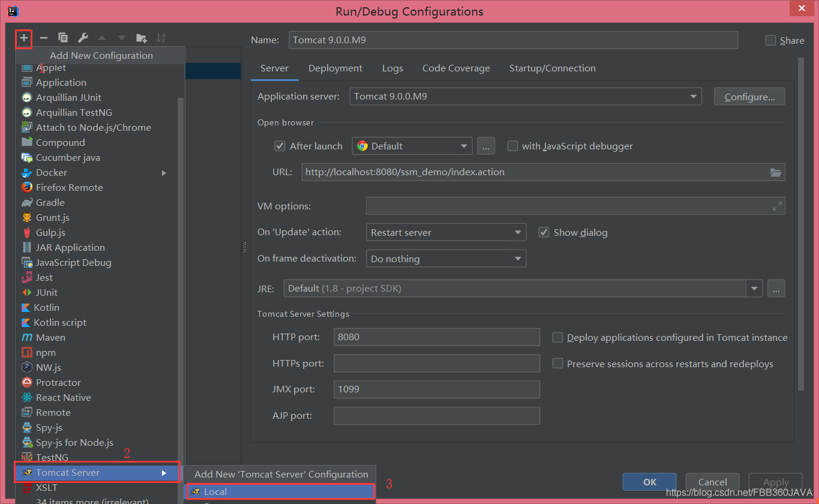Toggle the Show dialog checkbox
Image resolution: width=819 pixels, height=504 pixels.
[544, 232]
